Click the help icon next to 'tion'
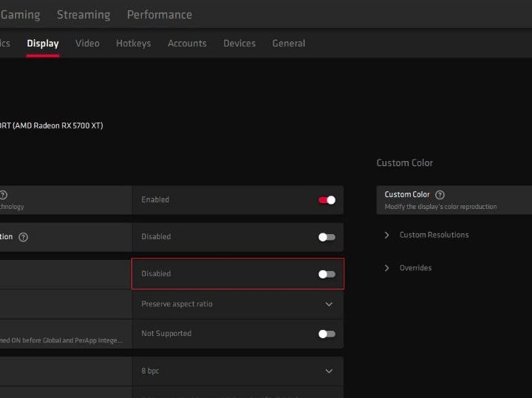Screen dimensions: 532x398 (x=23, y=237)
